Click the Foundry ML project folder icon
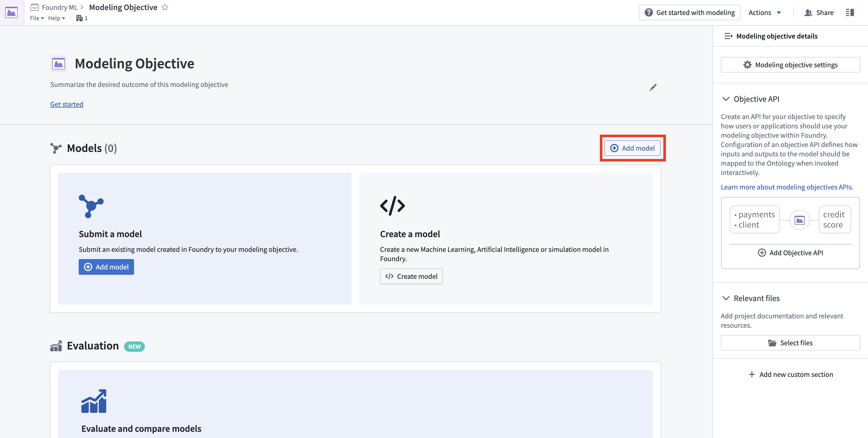The image size is (868, 438). click(35, 7)
